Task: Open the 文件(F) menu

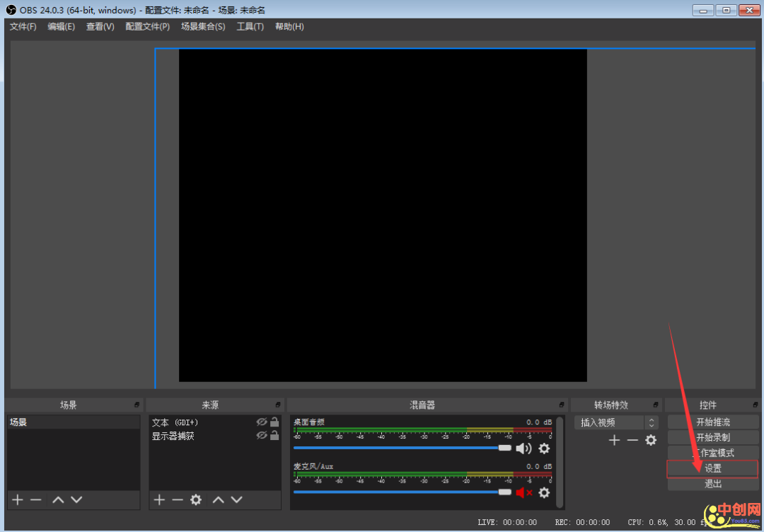Action: pyautogui.click(x=23, y=27)
